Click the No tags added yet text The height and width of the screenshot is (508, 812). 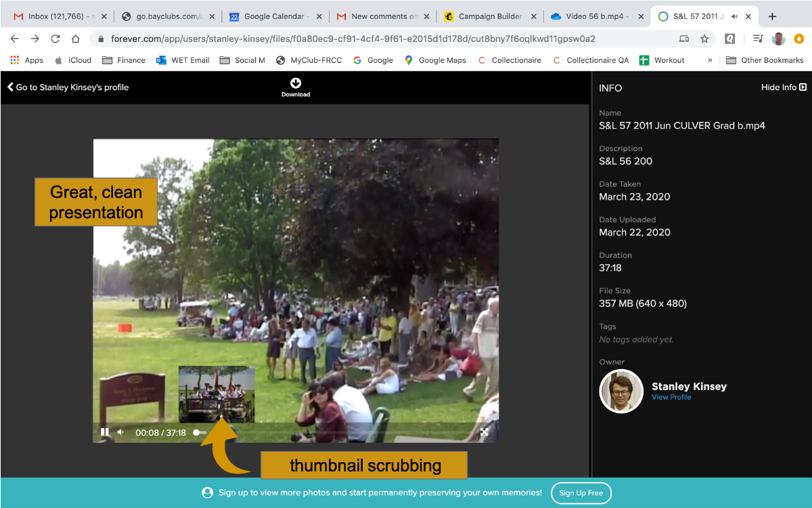point(636,339)
